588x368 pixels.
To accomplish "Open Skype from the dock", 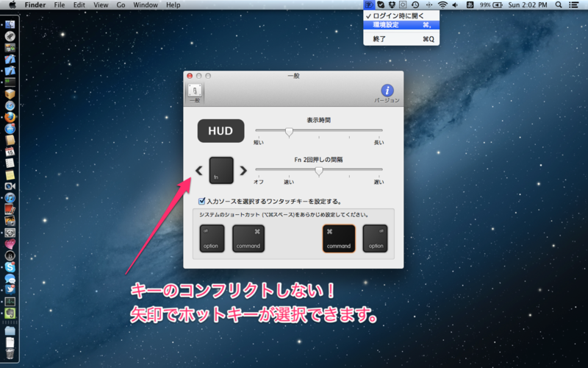I will click(10, 267).
